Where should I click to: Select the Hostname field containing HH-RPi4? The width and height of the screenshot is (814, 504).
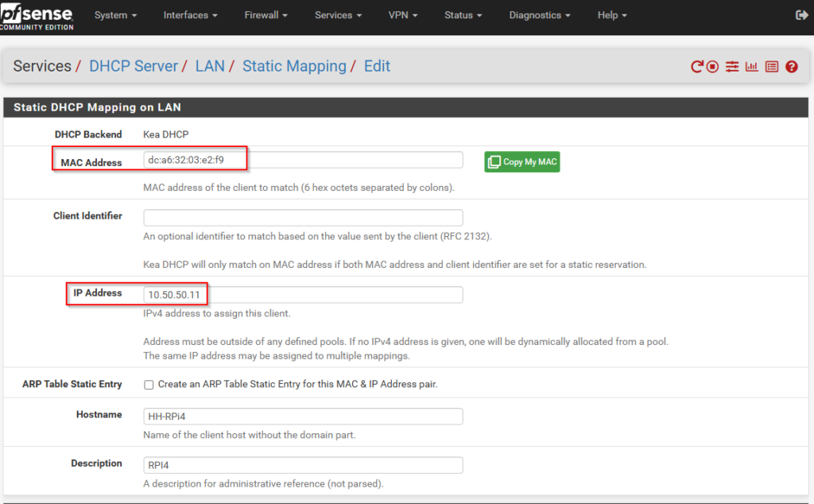[x=303, y=417]
